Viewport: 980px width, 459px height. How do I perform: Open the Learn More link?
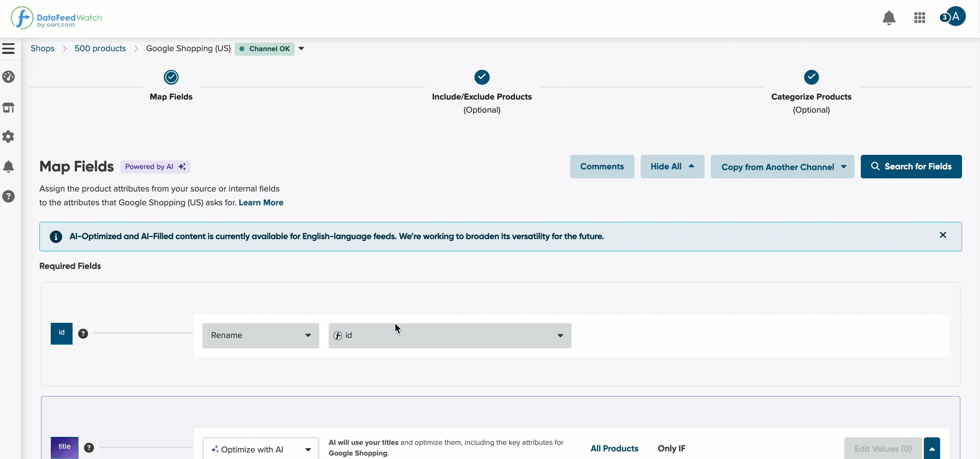pyautogui.click(x=261, y=203)
